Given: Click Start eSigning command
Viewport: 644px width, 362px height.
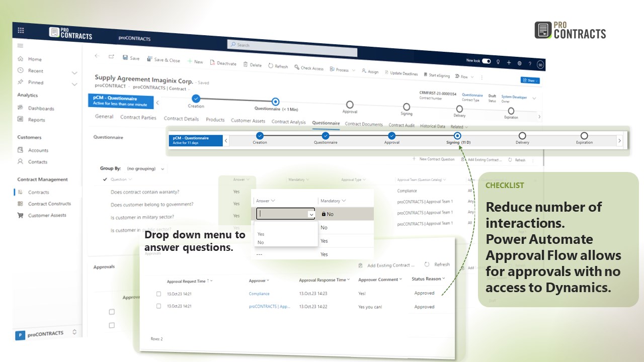Looking at the screenshot, I should (437, 75).
